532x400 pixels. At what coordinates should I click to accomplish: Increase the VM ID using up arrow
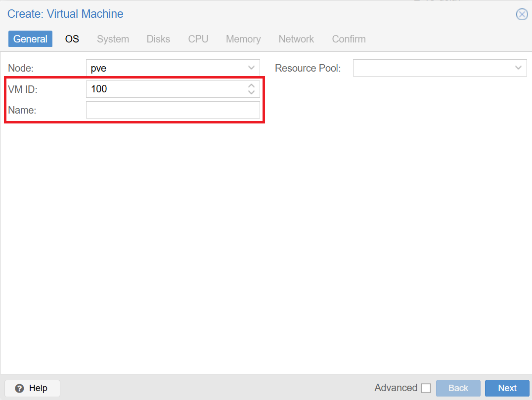[251, 86]
